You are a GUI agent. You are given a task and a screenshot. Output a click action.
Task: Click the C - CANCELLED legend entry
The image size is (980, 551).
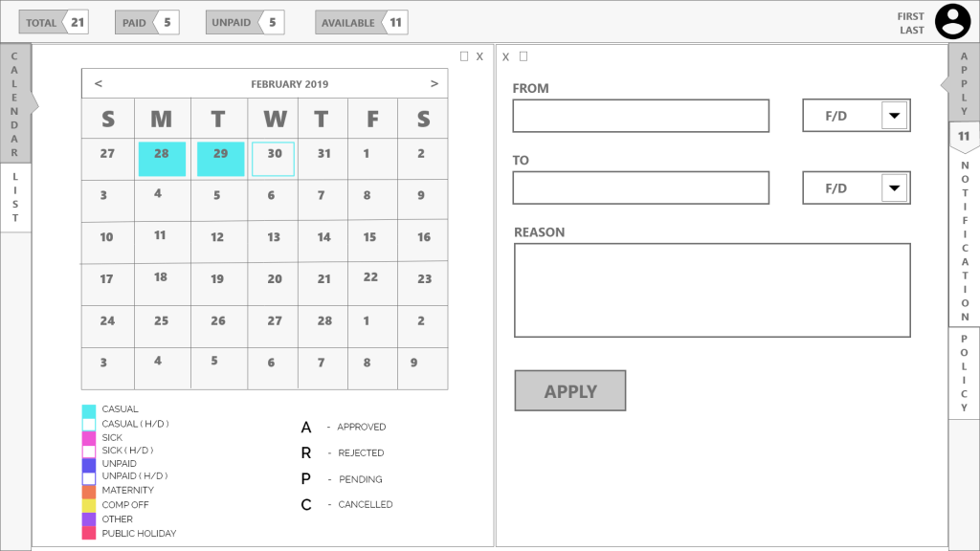[346, 504]
